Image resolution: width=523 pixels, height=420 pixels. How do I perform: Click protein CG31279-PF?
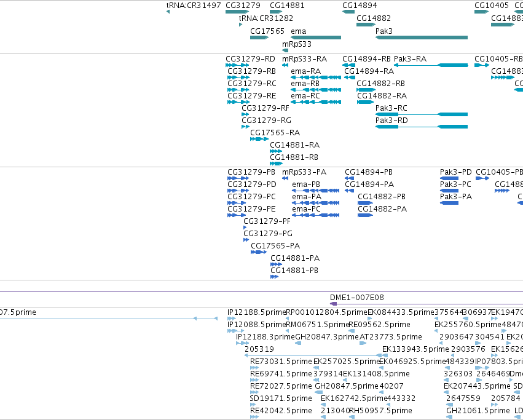(267, 221)
